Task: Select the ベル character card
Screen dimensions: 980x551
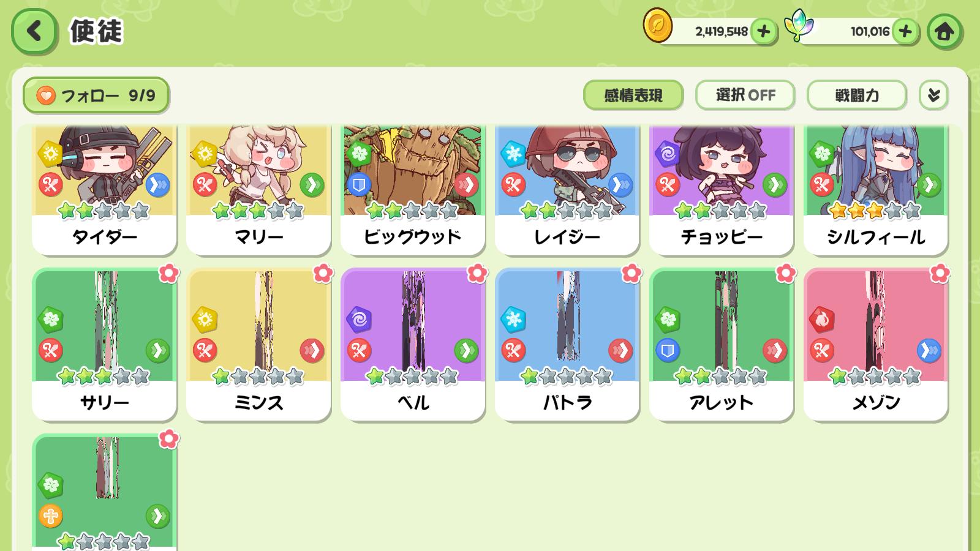Action: [x=413, y=344]
